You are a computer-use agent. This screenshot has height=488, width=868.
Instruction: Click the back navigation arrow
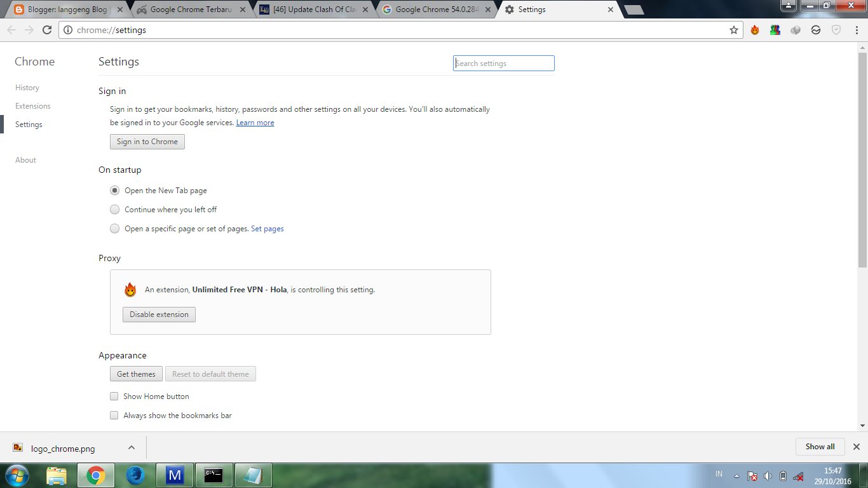click(11, 30)
